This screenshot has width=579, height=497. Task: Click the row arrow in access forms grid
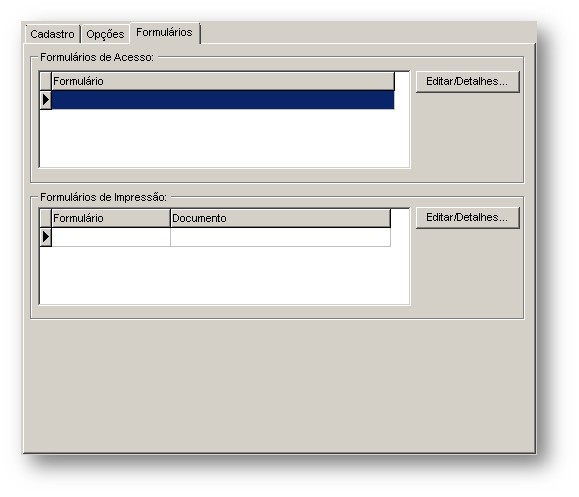[45, 100]
